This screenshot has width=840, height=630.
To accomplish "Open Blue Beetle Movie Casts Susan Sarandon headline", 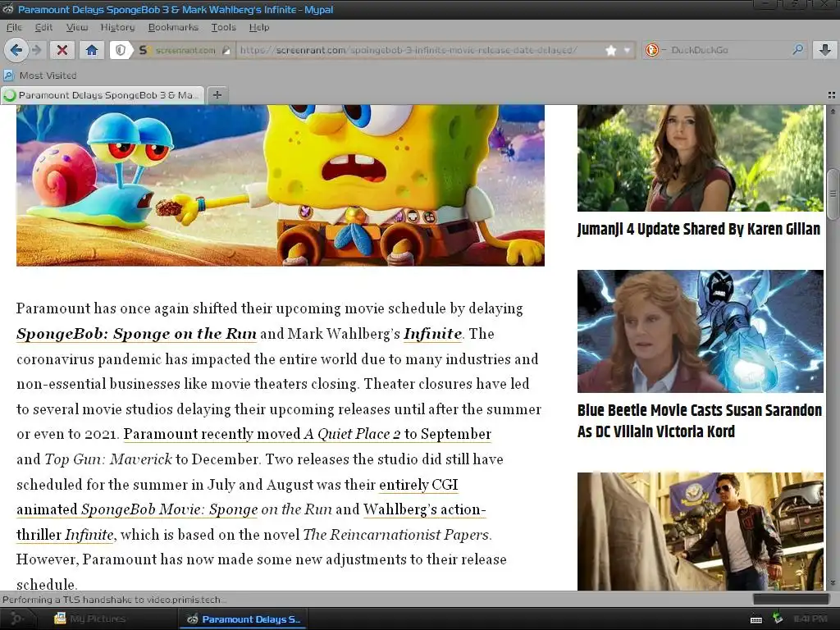I will pos(700,421).
